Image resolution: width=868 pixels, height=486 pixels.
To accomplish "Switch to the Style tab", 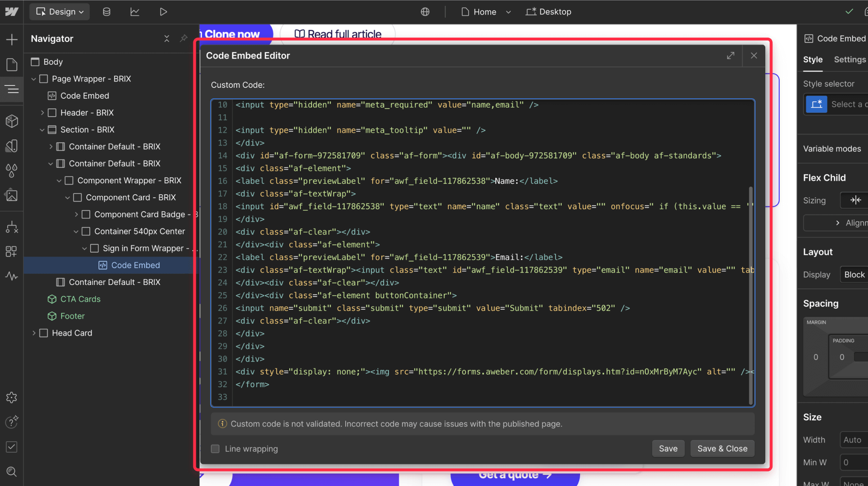I will tap(813, 60).
